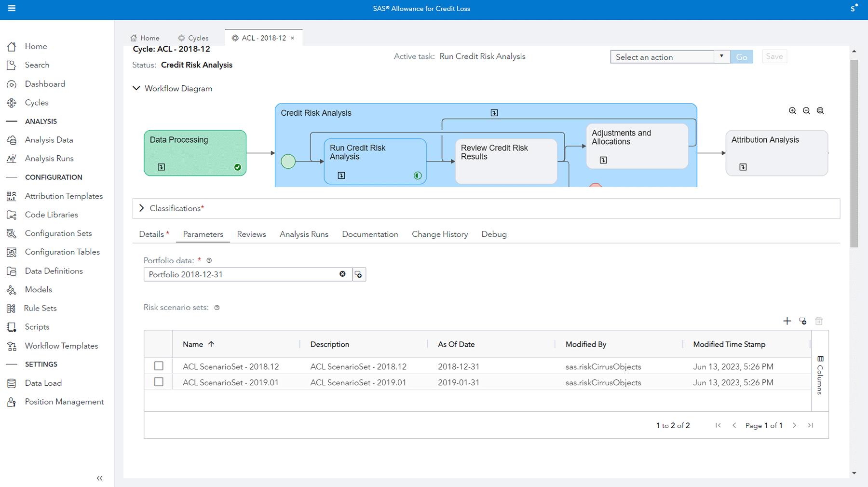The width and height of the screenshot is (868, 487).
Task: Click the page vertical scrollbar
Action: pos(854,153)
